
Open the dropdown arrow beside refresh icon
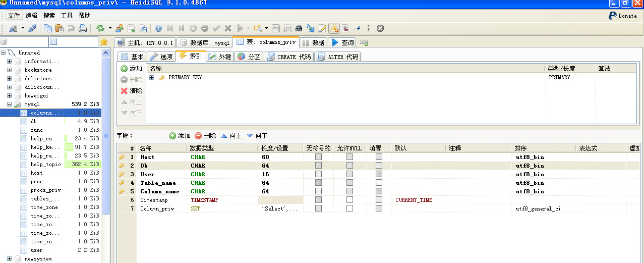[x=110, y=28]
